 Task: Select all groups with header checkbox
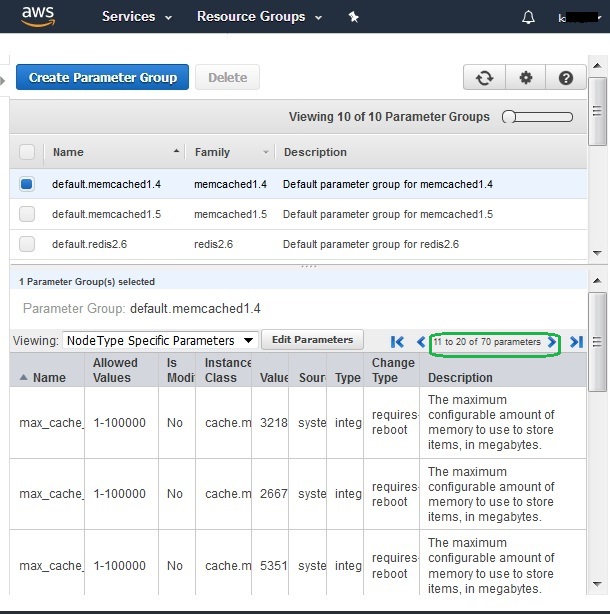(27, 152)
